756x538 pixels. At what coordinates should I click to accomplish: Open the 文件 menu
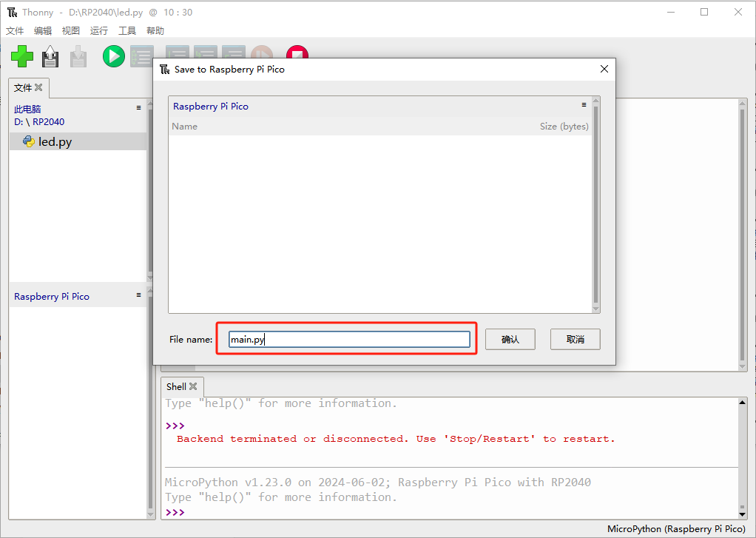(15, 31)
